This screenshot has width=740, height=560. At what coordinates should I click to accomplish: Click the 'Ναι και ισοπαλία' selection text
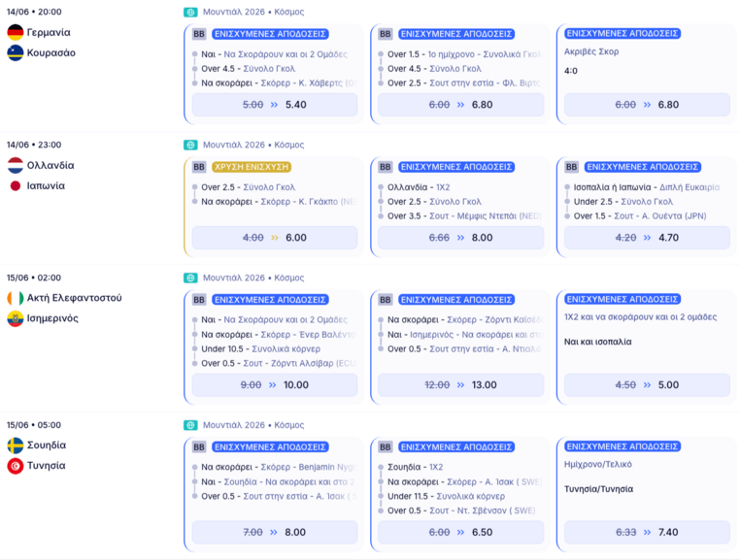pyautogui.click(x=598, y=342)
